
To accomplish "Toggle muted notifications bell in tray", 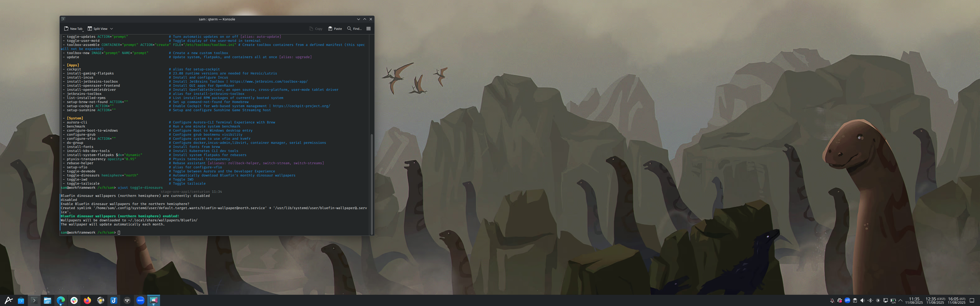I will pos(832,300).
